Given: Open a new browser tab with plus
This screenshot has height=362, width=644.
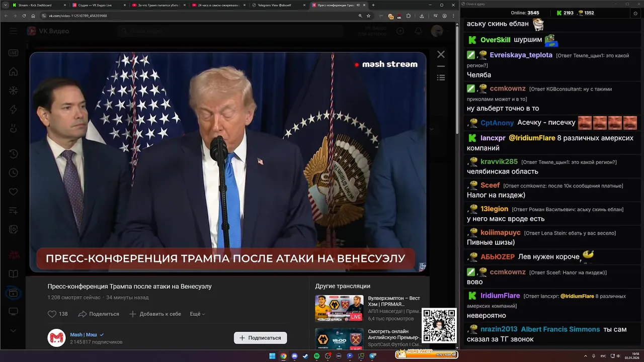Looking at the screenshot, I should (373, 5).
